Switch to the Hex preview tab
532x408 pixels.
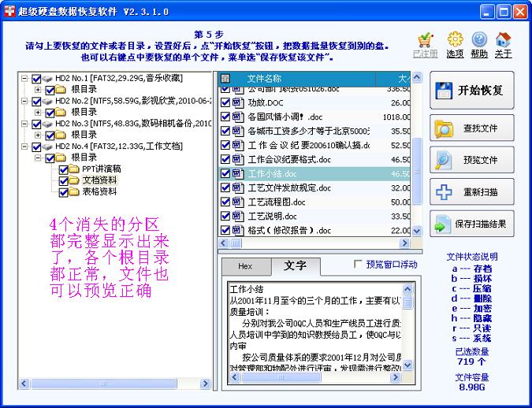click(247, 267)
